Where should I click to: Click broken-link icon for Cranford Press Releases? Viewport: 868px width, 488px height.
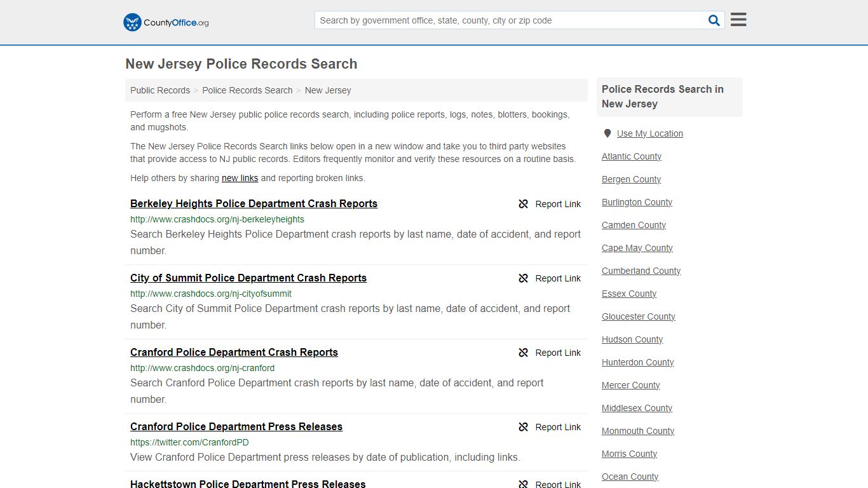click(x=524, y=427)
